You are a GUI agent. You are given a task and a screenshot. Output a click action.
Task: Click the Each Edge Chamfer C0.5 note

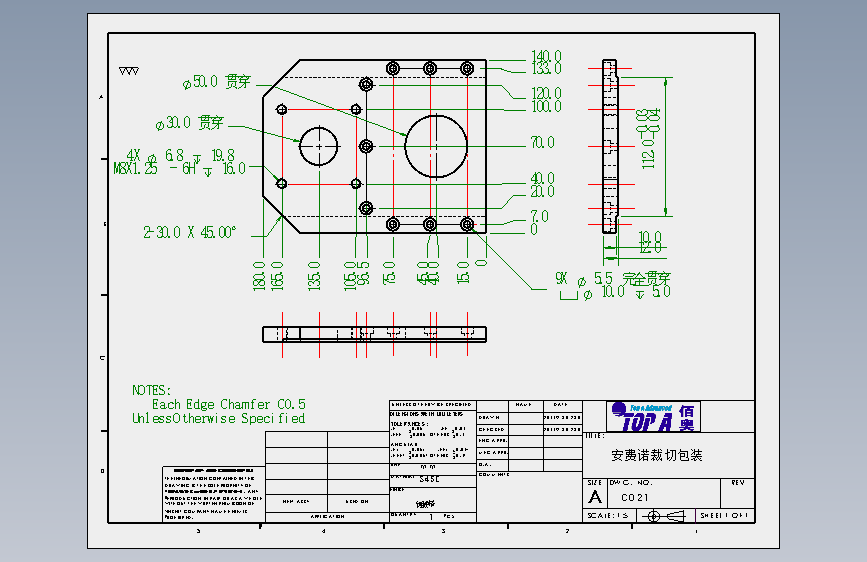click(x=229, y=404)
